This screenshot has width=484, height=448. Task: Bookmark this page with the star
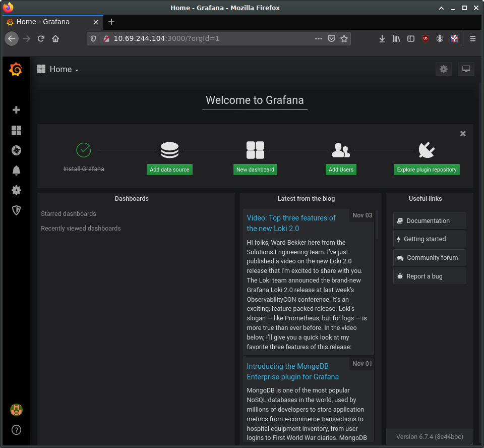click(x=344, y=39)
